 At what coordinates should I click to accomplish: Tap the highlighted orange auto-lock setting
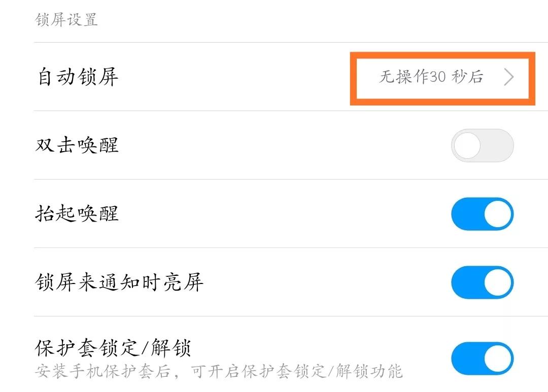(x=441, y=77)
